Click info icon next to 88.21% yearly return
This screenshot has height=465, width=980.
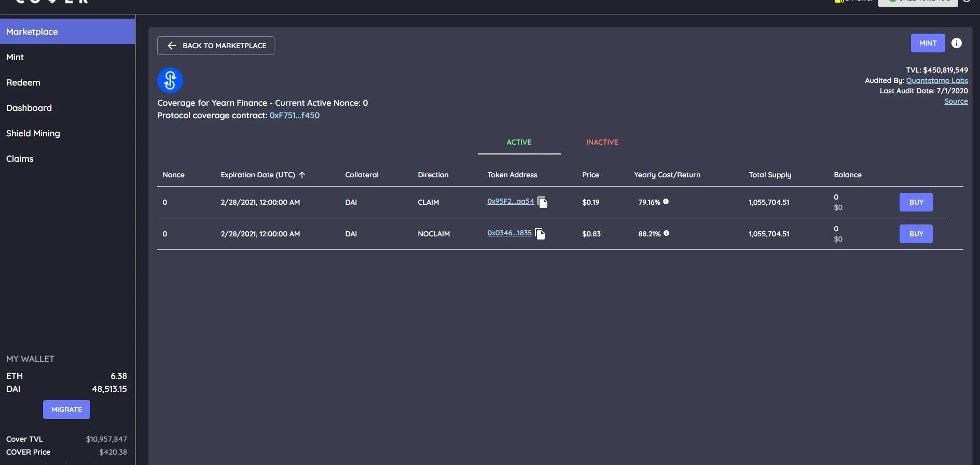click(x=666, y=233)
